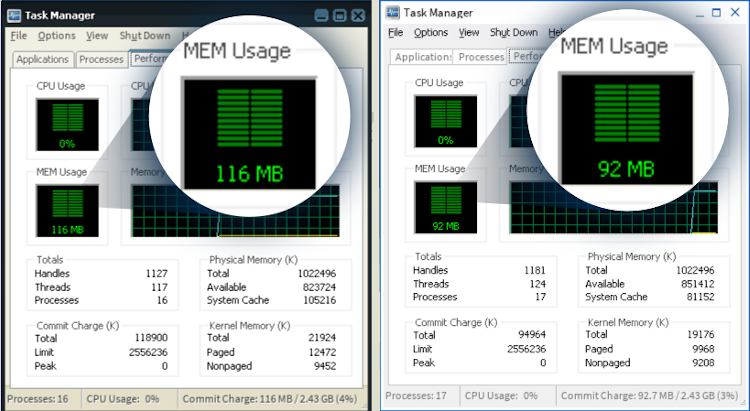Switch to Processes tab in right Task Manager

481,57
